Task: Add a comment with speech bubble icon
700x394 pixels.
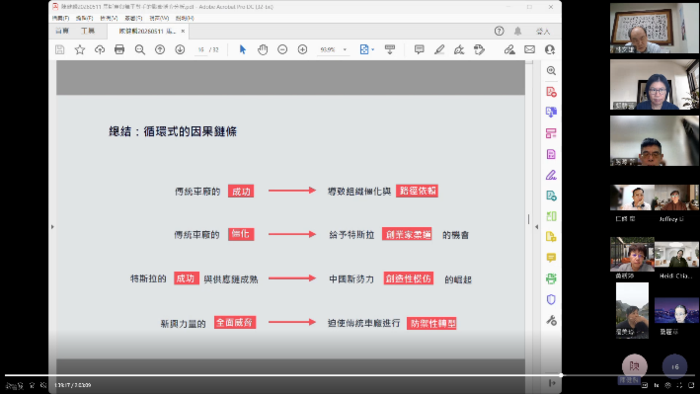Action: (419, 50)
